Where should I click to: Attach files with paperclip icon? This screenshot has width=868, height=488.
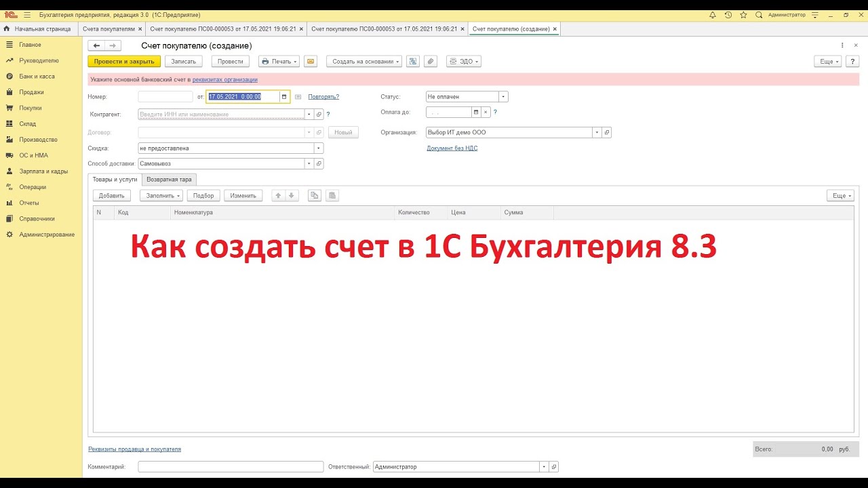pos(430,61)
